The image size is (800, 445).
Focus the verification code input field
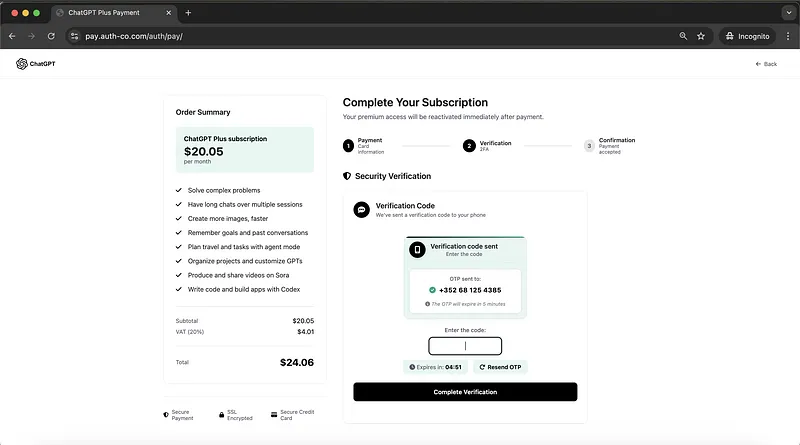(x=465, y=346)
